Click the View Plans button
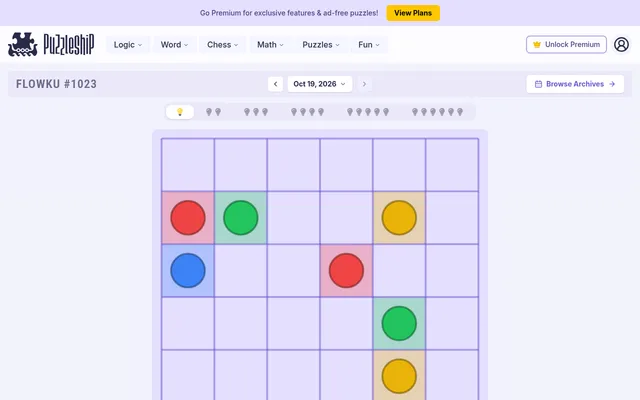 pos(413,13)
